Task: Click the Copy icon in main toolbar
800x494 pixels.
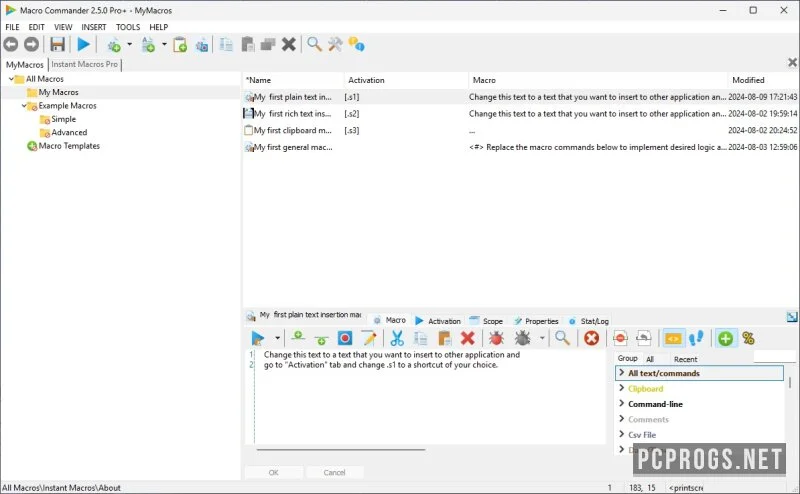Action: coord(226,45)
